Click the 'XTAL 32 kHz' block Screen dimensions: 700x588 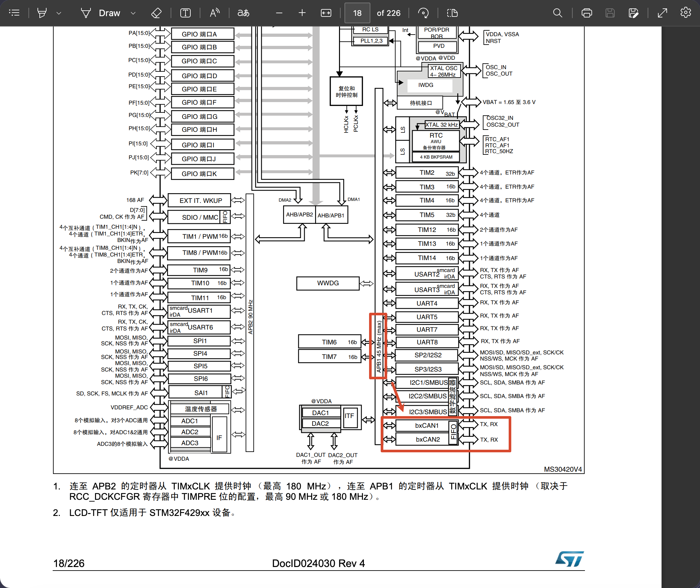click(441, 125)
